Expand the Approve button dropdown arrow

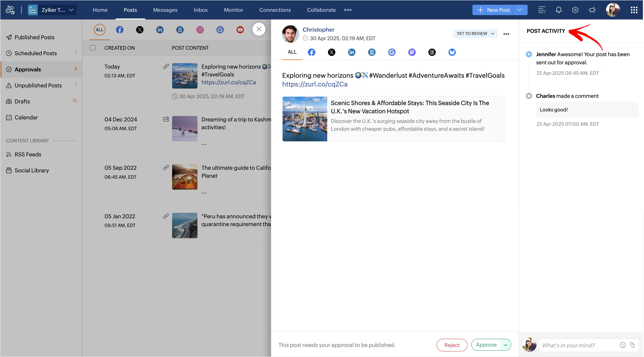pyautogui.click(x=505, y=345)
